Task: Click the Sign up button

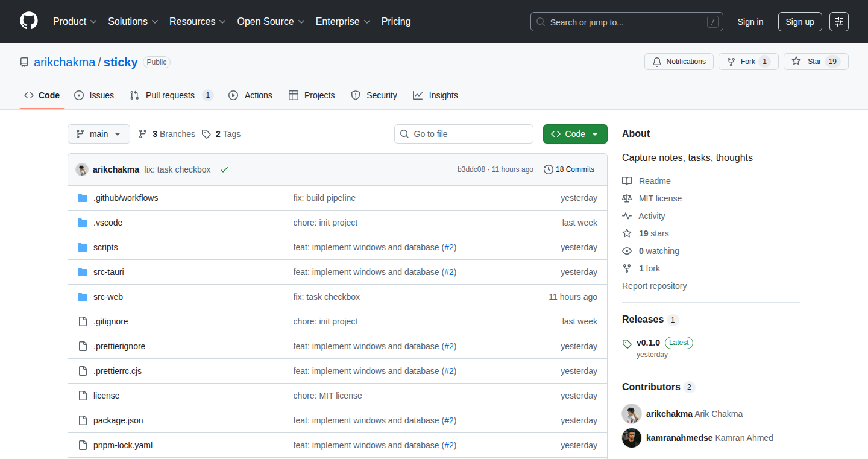Action: 800,22
